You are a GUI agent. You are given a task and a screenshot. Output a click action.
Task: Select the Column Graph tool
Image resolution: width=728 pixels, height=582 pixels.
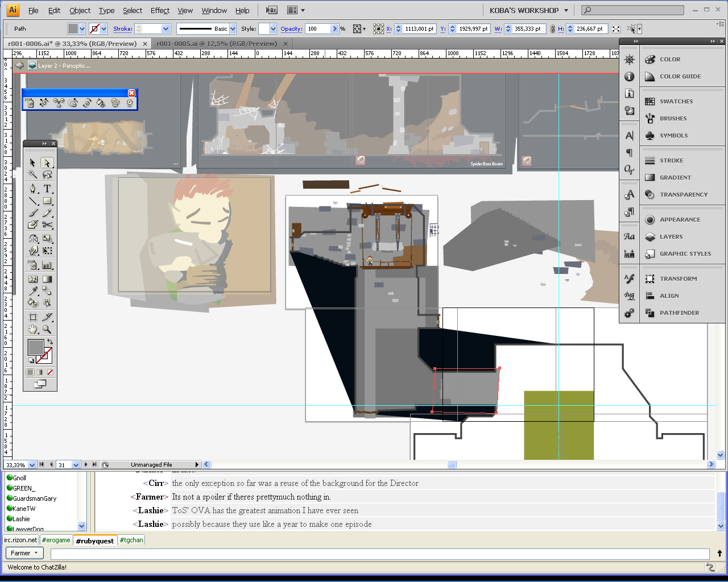pyautogui.click(x=47, y=265)
